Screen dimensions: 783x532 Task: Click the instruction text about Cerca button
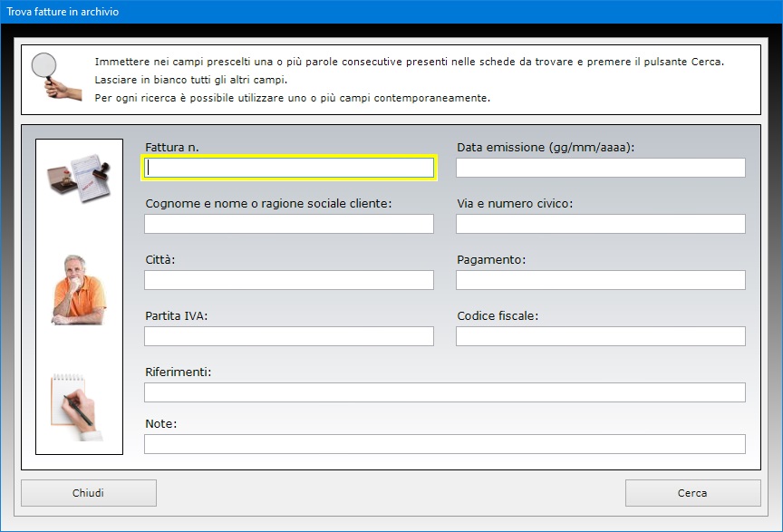(x=409, y=62)
